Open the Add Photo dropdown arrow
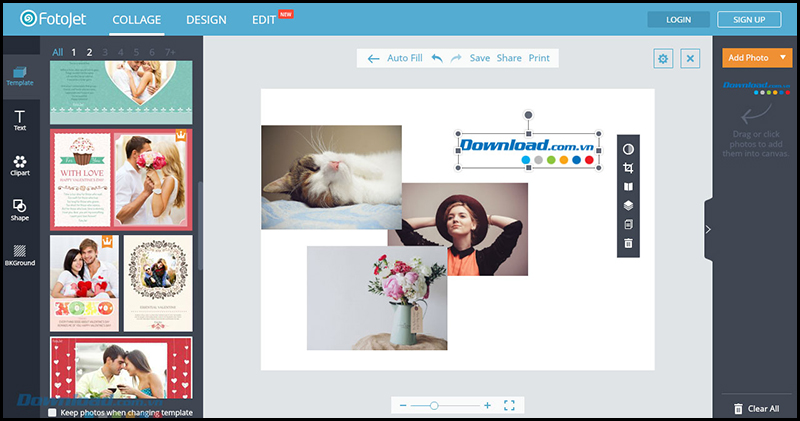800x421 pixels. [x=783, y=58]
